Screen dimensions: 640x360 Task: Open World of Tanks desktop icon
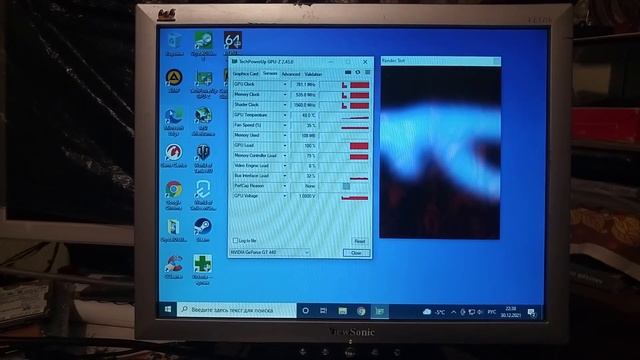(x=203, y=158)
